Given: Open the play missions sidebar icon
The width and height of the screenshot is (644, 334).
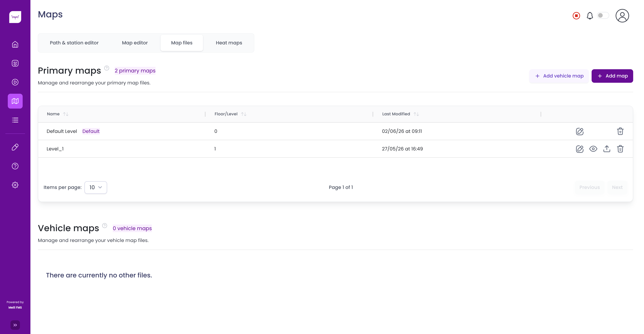Looking at the screenshot, I should tap(15, 82).
